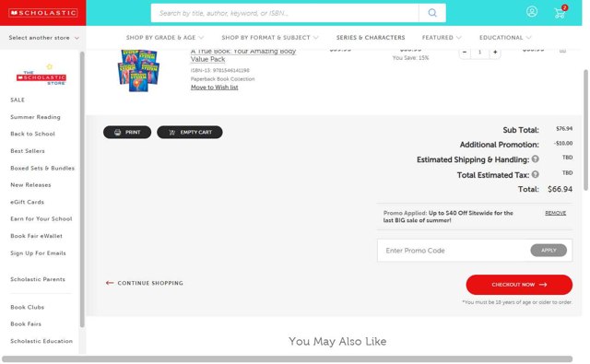Open Sign Up For Emails link

(x=38, y=253)
